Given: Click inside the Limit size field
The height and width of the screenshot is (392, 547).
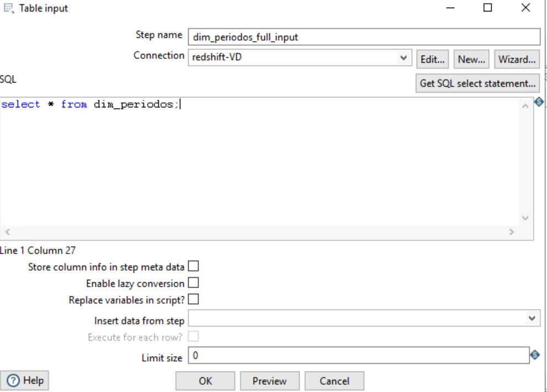Looking at the screenshot, I should pyautogui.click(x=359, y=355).
